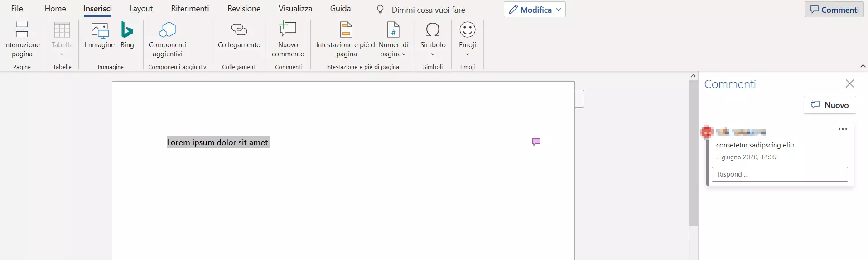Click the comment timestamp 3 giugno 2020, 14:05
Image resolution: width=868 pixels, height=260 pixels.
[746, 157]
